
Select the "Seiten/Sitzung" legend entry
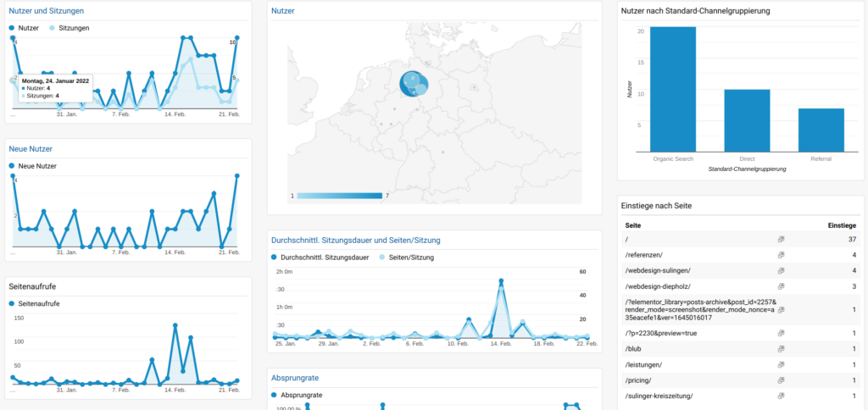click(x=407, y=258)
